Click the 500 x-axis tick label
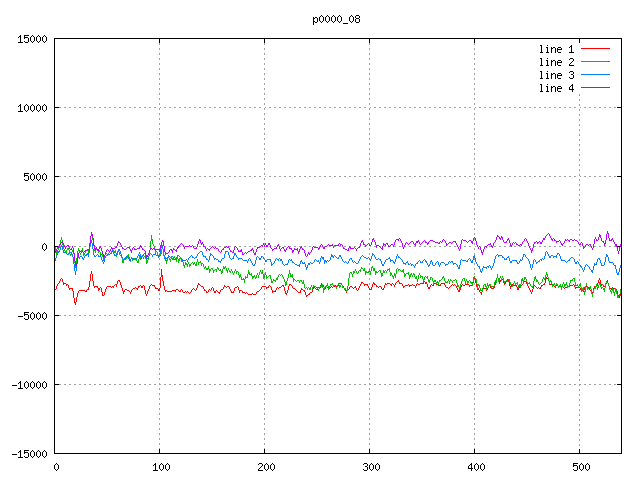The image size is (640, 480). [580, 467]
